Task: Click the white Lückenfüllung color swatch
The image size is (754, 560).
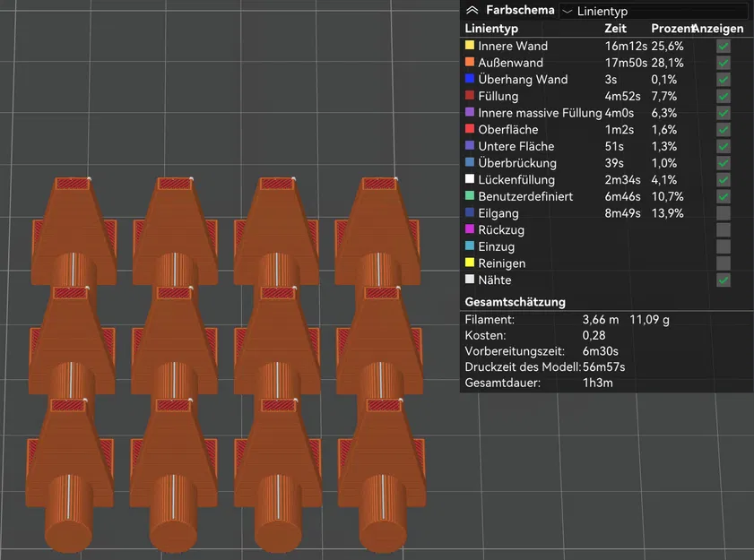Action: click(470, 179)
